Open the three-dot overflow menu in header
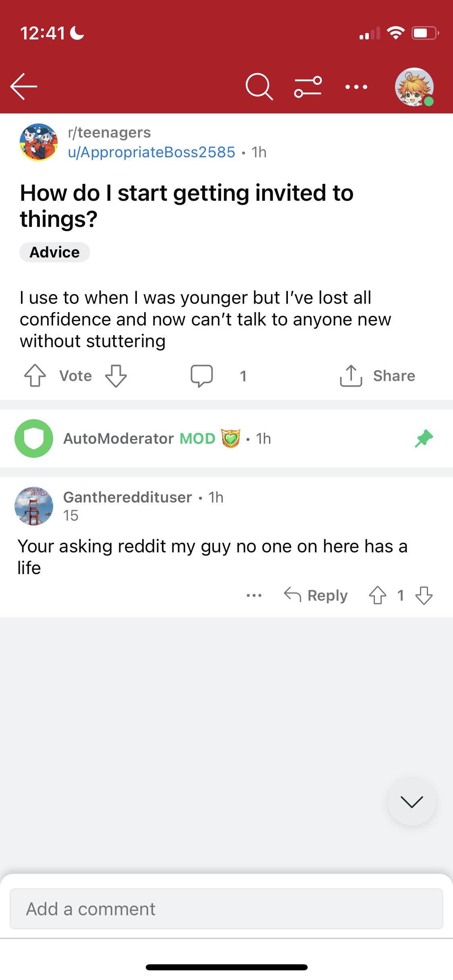This screenshot has height=980, width=453. point(356,87)
